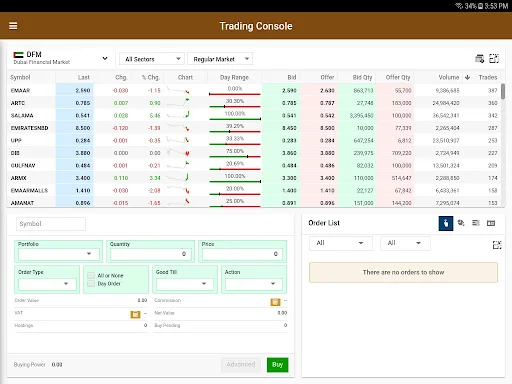Click the sort arrow beside Volume column
Image resolution: width=512 pixels, height=384 pixels.
(468, 77)
